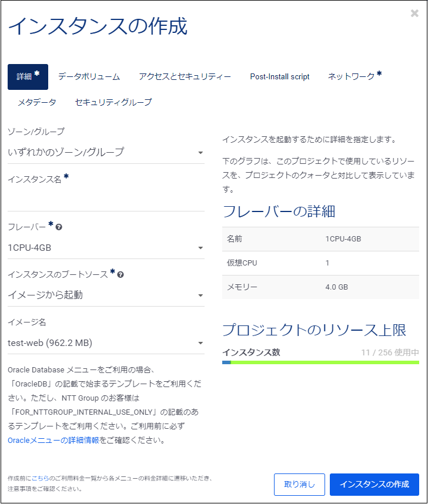The height and width of the screenshot is (504, 428).
Task: Click the 仮想CPU row label
Action: click(x=242, y=263)
